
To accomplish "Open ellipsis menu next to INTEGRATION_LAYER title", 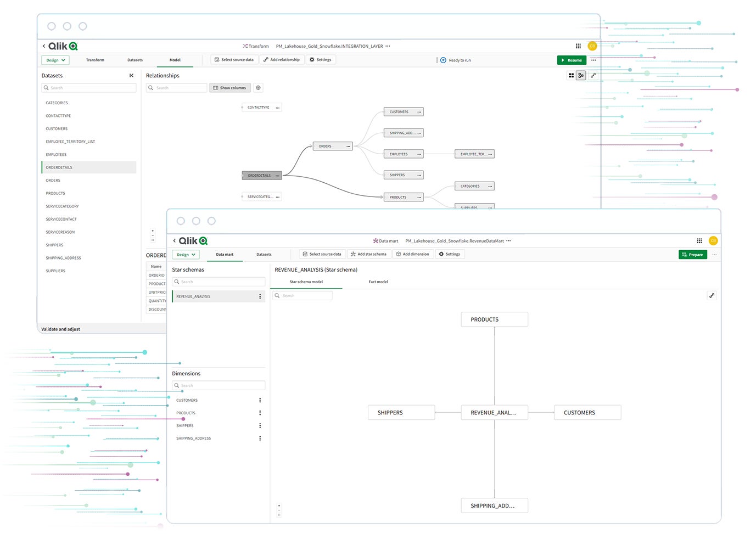I will (388, 46).
